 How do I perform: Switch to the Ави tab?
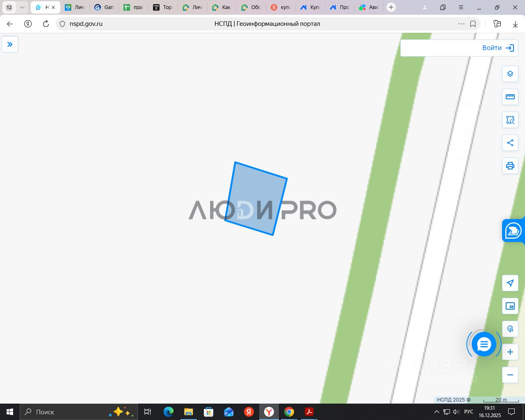pos(368,7)
